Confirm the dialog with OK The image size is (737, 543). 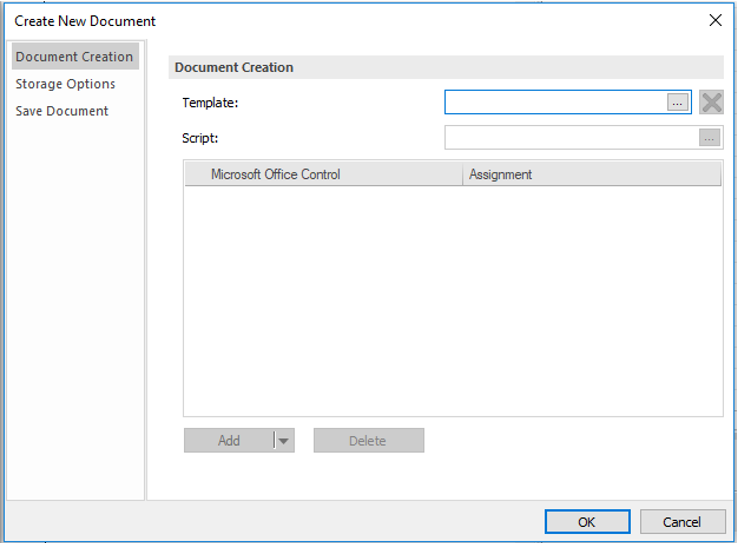tap(587, 522)
